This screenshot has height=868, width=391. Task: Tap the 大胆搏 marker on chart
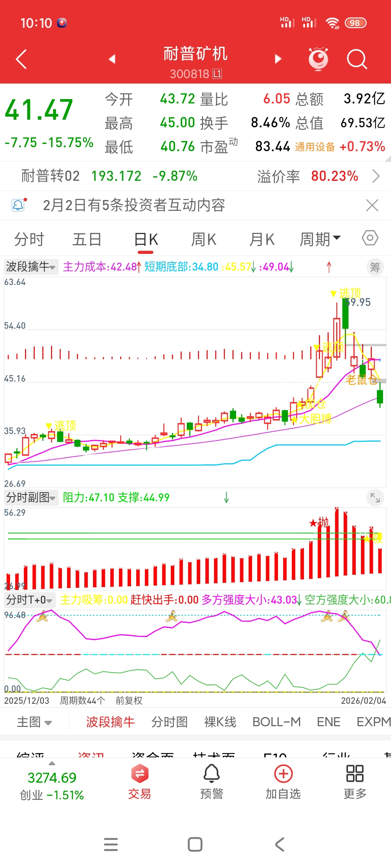pyautogui.click(x=315, y=419)
